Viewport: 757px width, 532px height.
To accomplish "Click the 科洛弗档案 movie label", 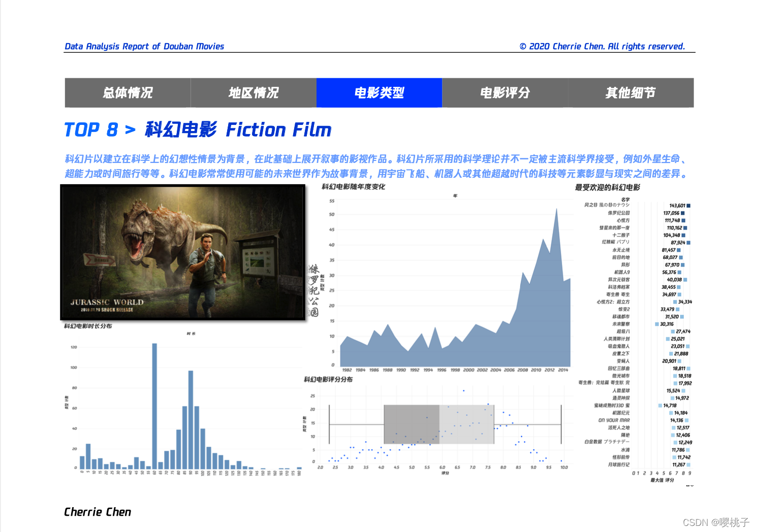I will (619, 287).
